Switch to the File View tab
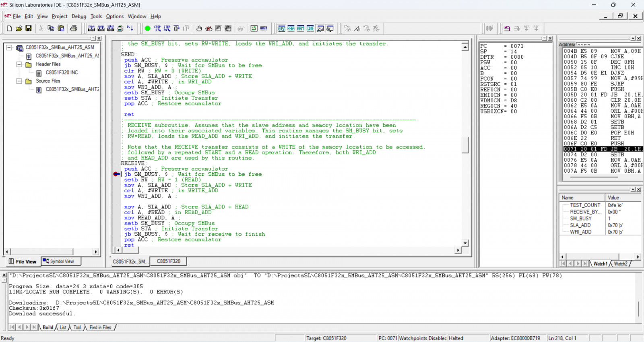 click(23, 262)
